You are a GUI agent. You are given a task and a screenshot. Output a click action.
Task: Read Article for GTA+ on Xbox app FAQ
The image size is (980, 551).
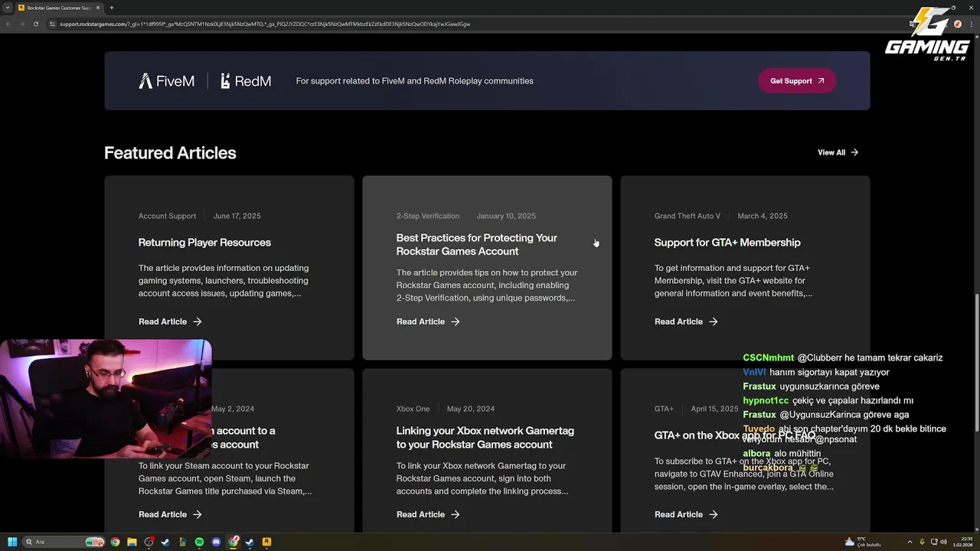686,514
